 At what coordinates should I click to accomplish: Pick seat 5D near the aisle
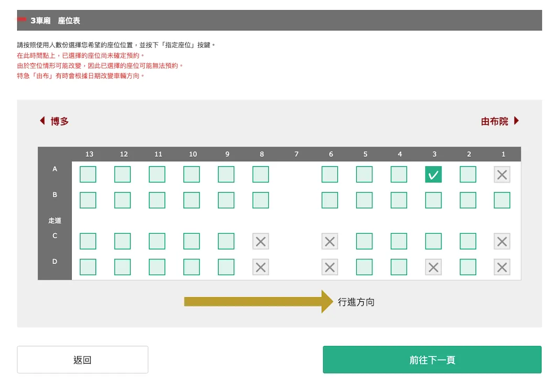coord(365,267)
